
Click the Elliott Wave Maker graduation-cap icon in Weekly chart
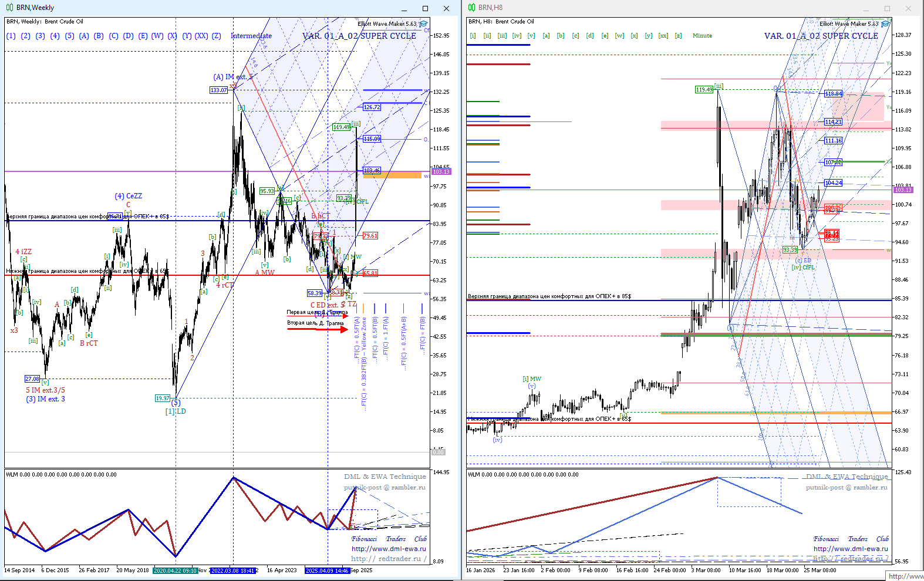423,24
